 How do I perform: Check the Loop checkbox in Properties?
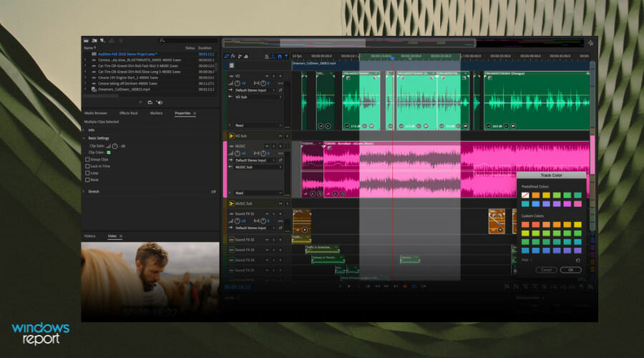[x=87, y=173]
